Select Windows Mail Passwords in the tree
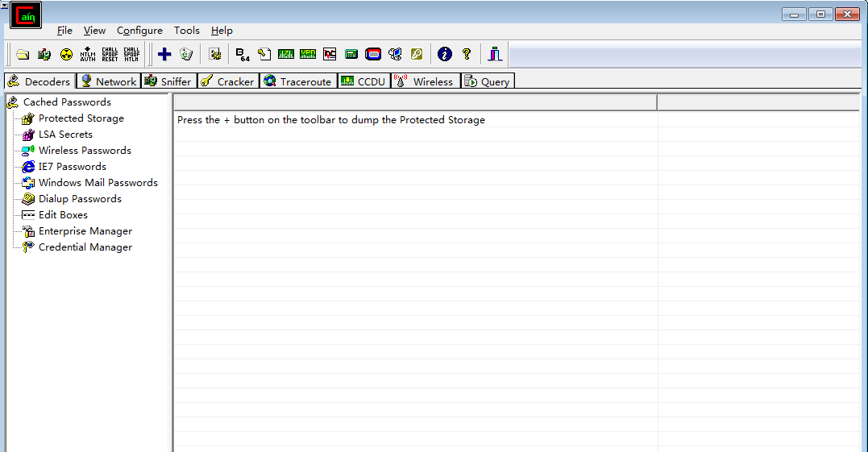This screenshot has width=868, height=452. point(98,182)
